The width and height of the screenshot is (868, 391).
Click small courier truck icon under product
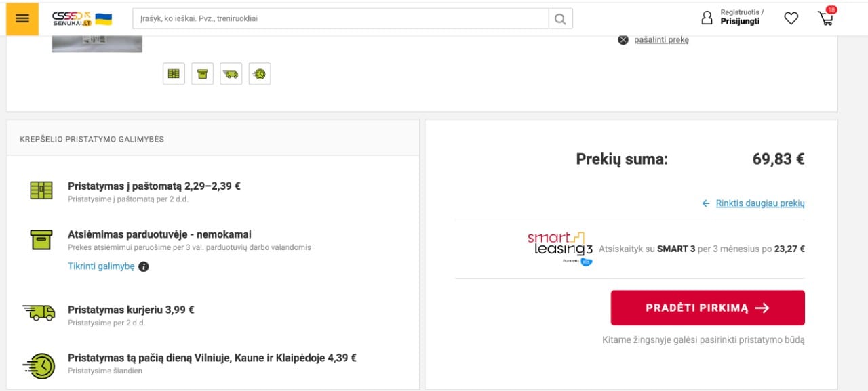click(x=231, y=74)
